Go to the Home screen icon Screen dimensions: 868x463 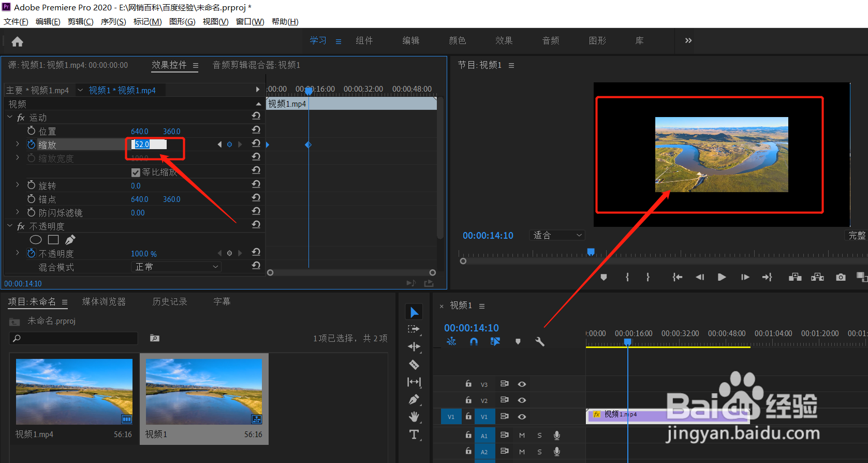[18, 41]
